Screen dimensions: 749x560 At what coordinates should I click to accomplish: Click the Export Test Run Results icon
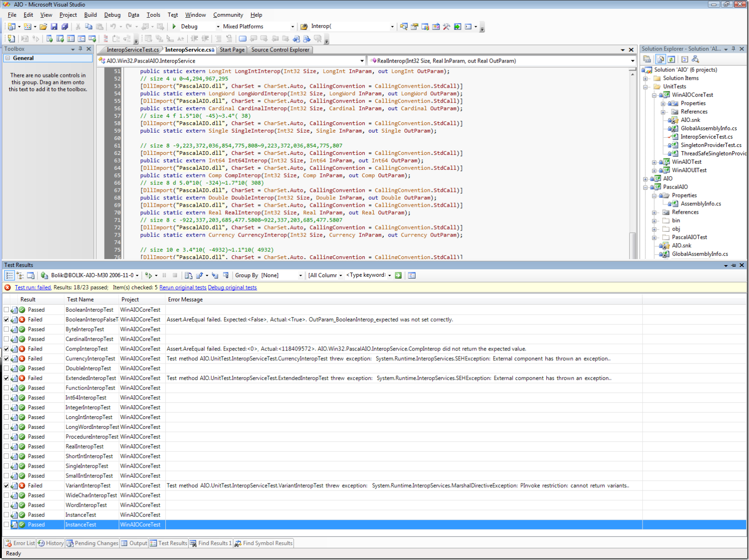point(199,275)
